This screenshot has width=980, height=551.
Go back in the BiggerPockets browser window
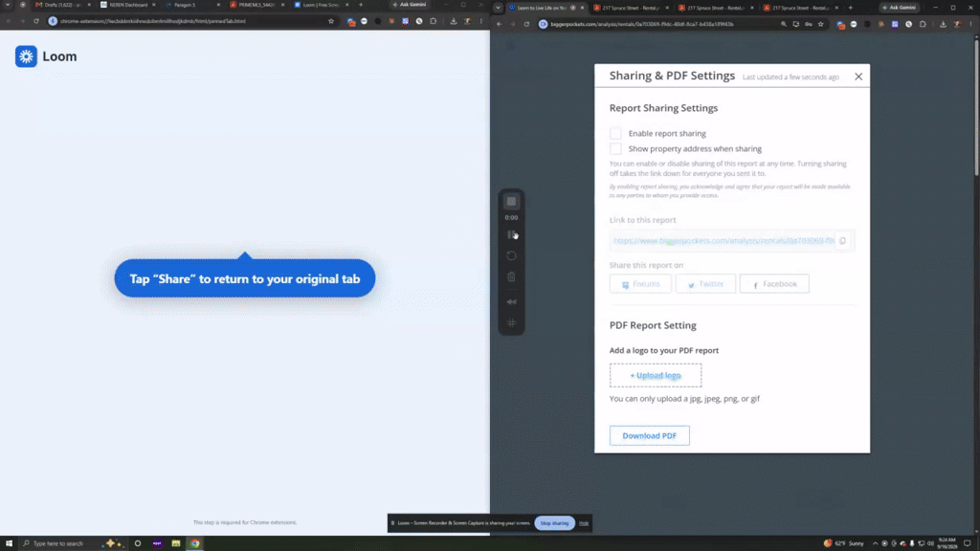(500, 24)
